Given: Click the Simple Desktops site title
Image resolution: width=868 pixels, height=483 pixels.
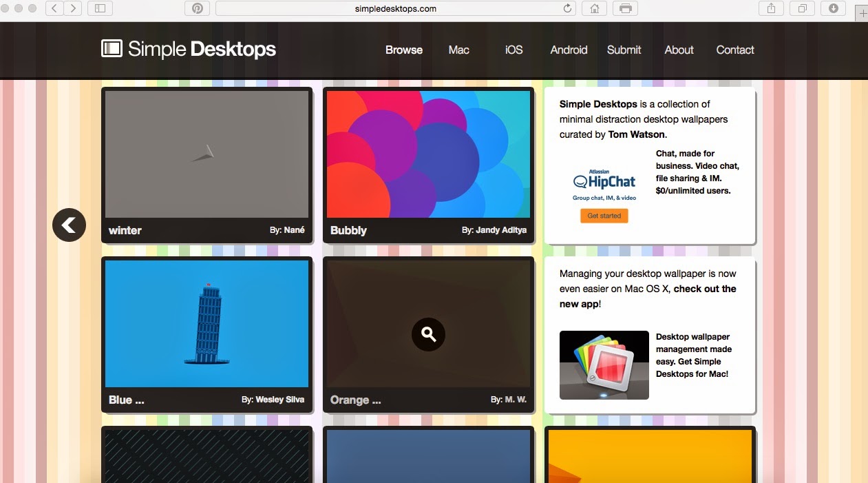Looking at the screenshot, I should point(202,49).
